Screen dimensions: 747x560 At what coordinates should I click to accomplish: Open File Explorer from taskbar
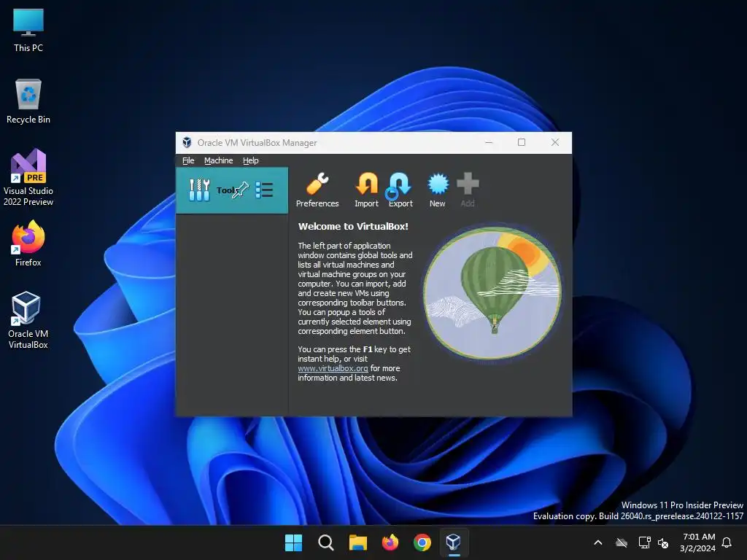[357, 542]
